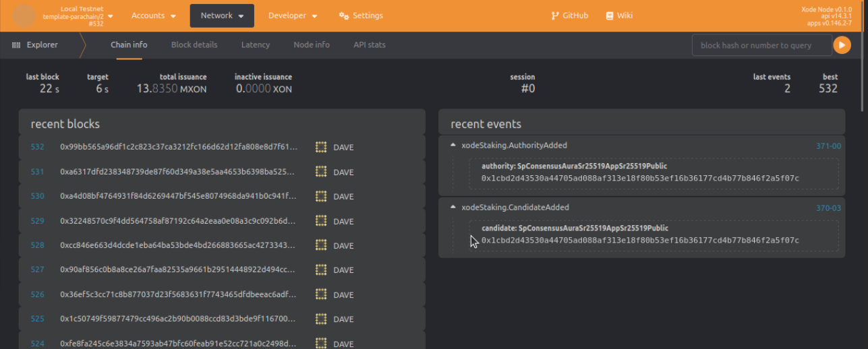The height and width of the screenshot is (349, 868).
Task: Click the Explorer grid icon
Action: [x=16, y=45]
